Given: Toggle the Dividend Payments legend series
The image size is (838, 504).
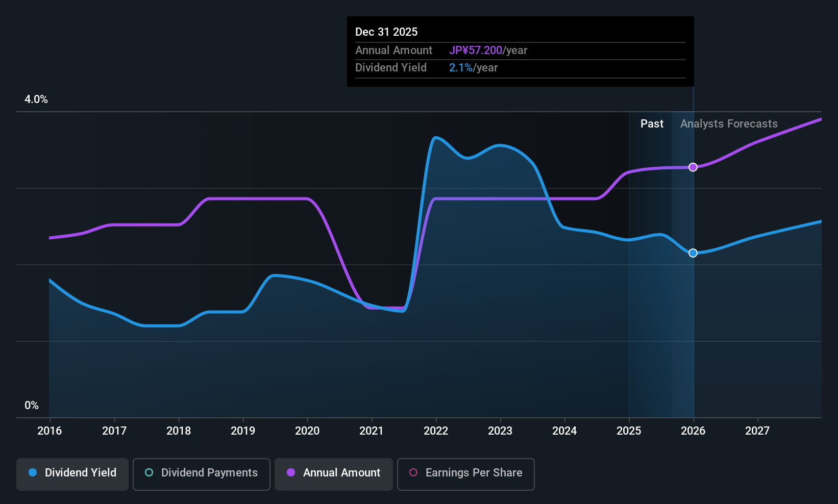Looking at the screenshot, I should tap(202, 474).
